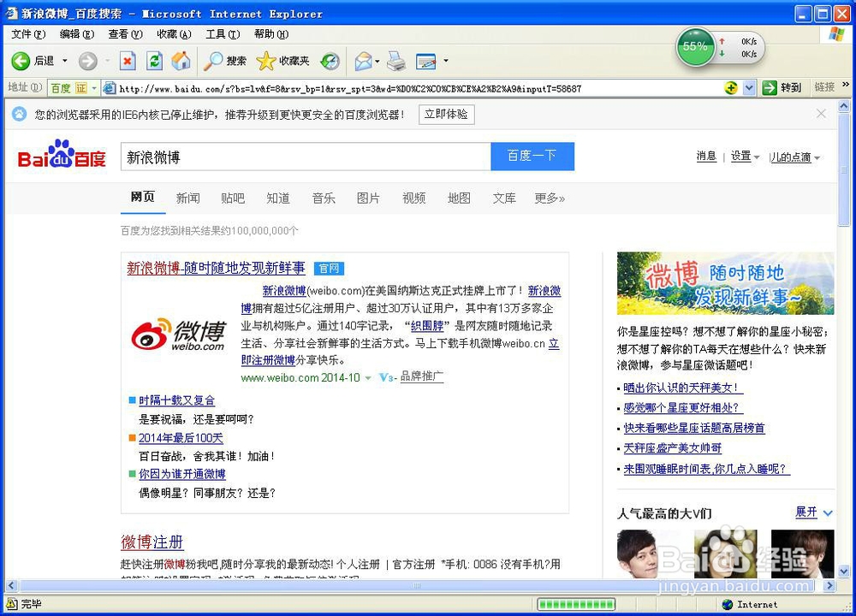Click the blue browser icon in the notification bar
Image resolution: width=856 pixels, height=616 pixels.
(x=19, y=114)
